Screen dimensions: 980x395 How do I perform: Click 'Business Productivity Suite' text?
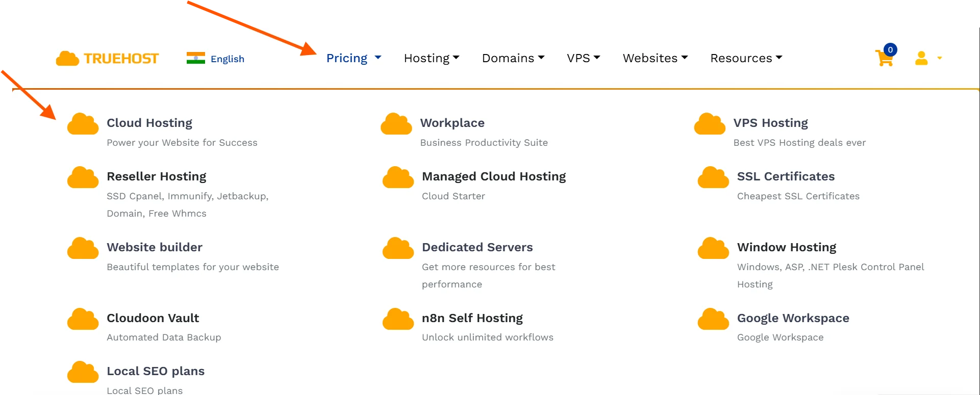484,143
